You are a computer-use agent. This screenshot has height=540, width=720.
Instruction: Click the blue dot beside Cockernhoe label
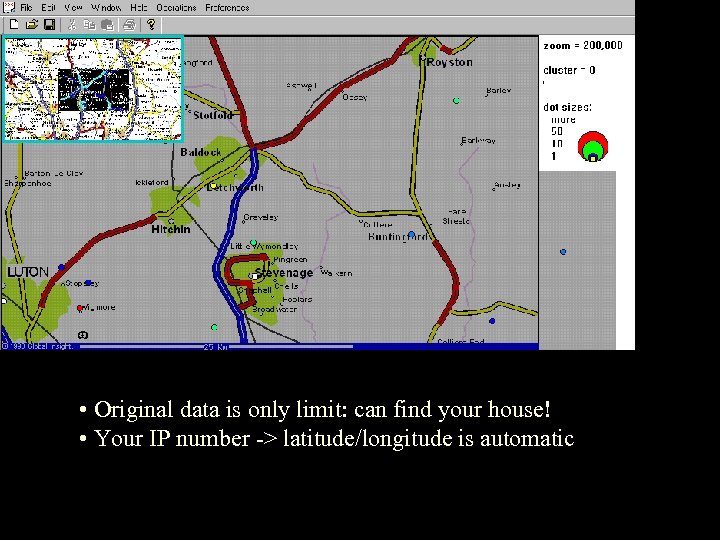coord(89,283)
